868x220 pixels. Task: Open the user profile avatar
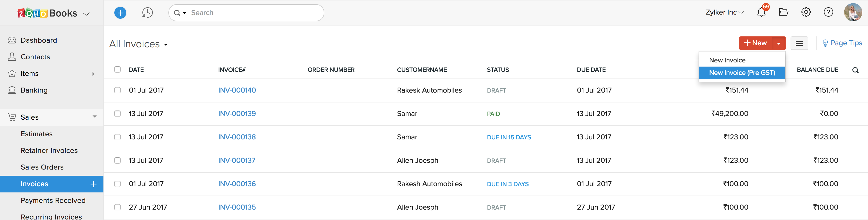853,12
